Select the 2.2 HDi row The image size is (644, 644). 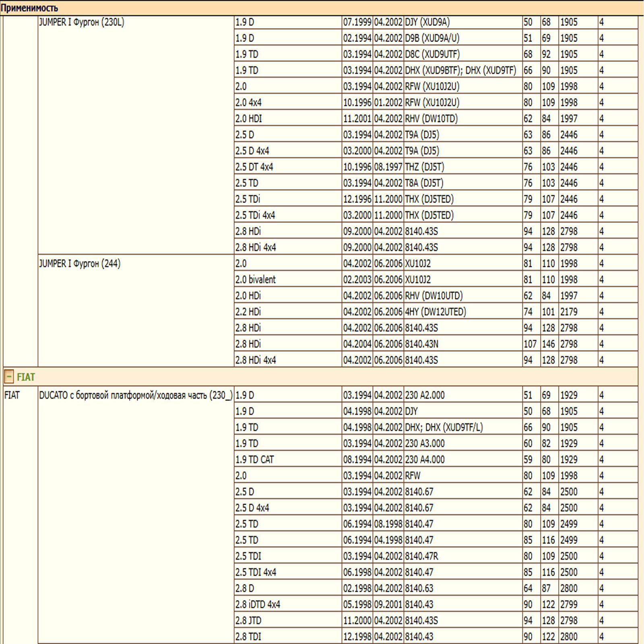tap(436, 312)
